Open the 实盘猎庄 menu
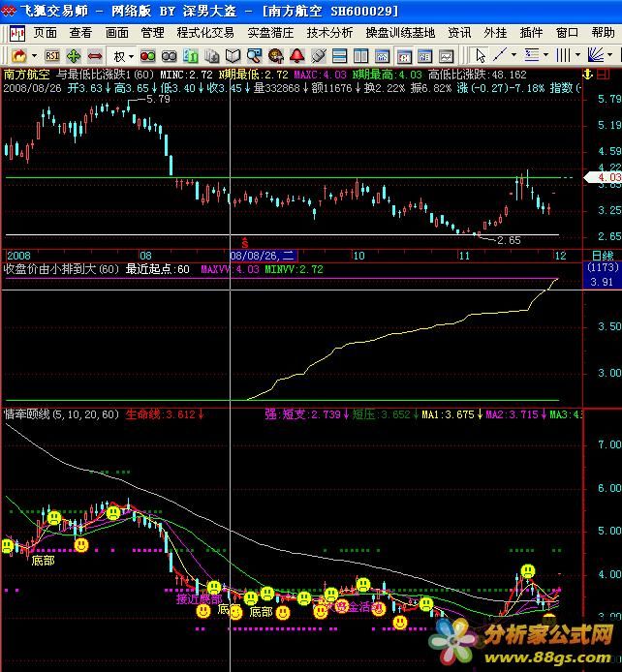622x672 pixels. [x=270, y=33]
